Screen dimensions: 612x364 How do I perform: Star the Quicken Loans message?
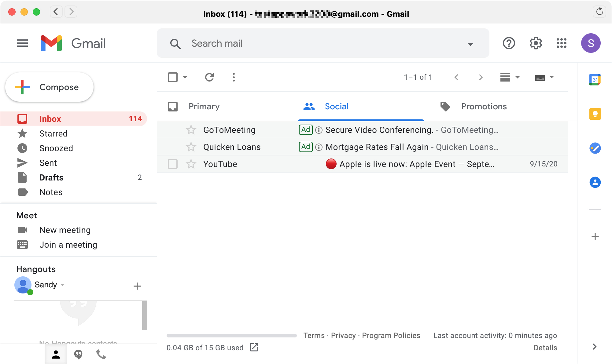pos(191,147)
